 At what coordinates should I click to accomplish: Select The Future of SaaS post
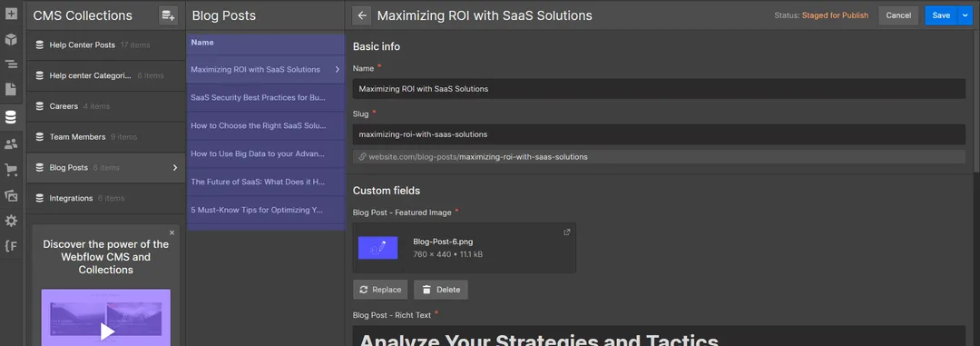click(266, 182)
